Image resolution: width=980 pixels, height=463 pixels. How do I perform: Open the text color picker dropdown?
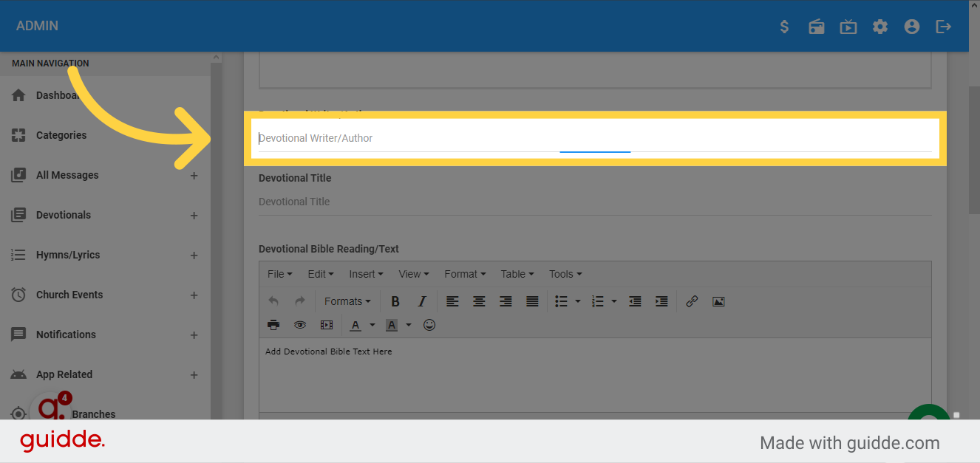pos(372,325)
